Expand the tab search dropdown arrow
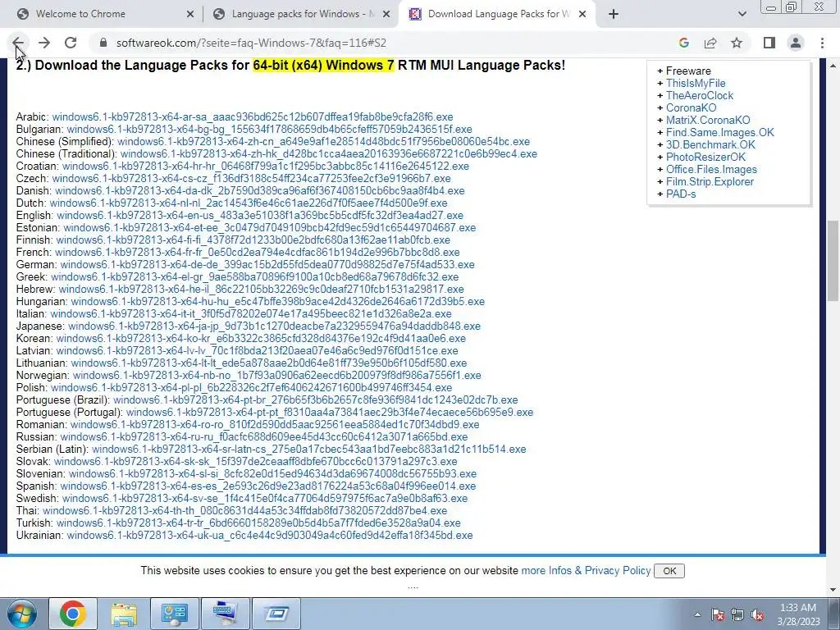The width and height of the screenshot is (840, 630). pyautogui.click(x=742, y=14)
